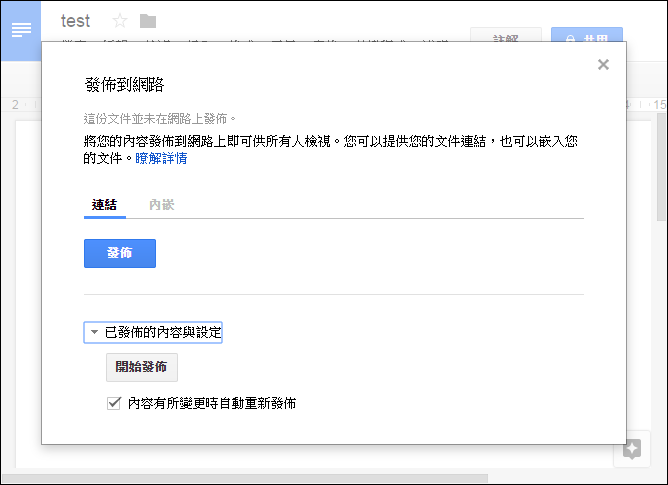The image size is (668, 485).
Task: Open the 瞭解詳情 link
Action: click(x=161, y=159)
